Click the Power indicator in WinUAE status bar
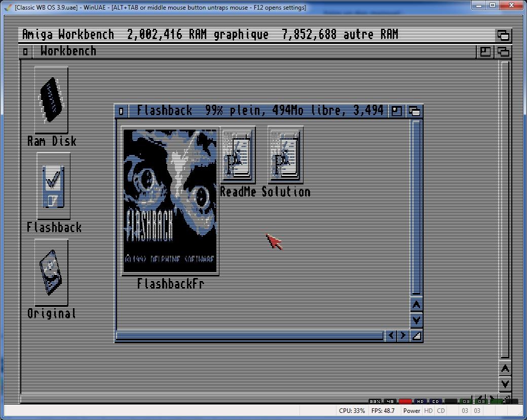The width and height of the screenshot is (527, 420). point(411,410)
